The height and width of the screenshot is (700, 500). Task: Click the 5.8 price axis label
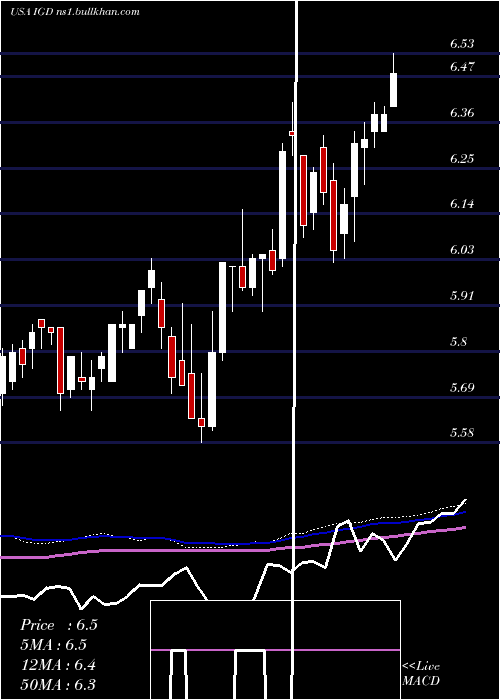coord(458,342)
